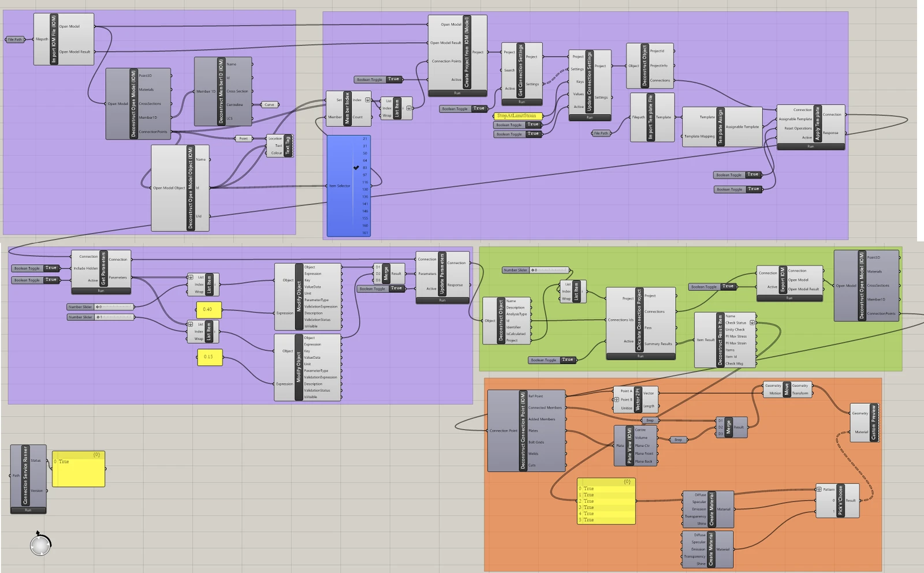Select the Member Index component
This screenshot has height=573, width=924.
click(x=348, y=108)
